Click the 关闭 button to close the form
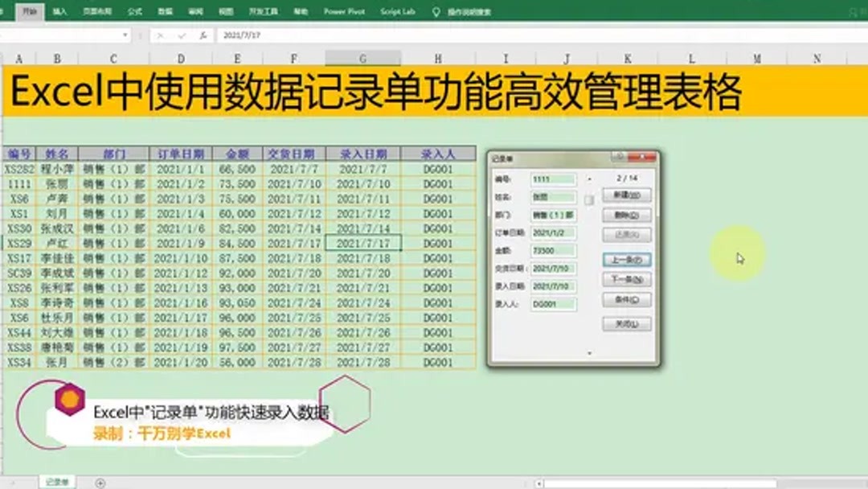This screenshot has height=489, width=868. (x=626, y=321)
